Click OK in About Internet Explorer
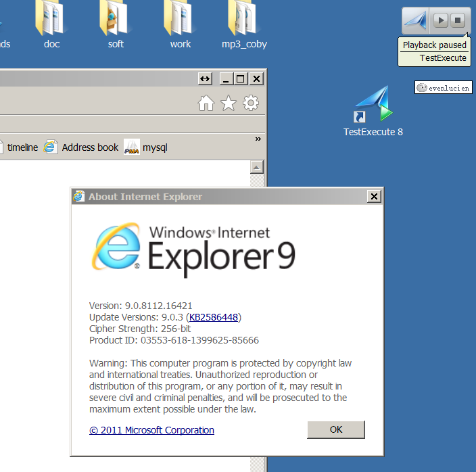Viewport: 476px width, 472px height. click(336, 429)
